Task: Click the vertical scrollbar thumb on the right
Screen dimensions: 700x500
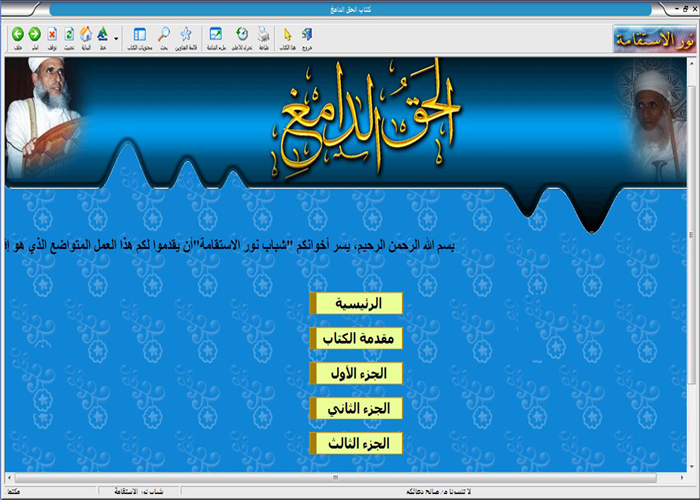Action: click(692, 234)
